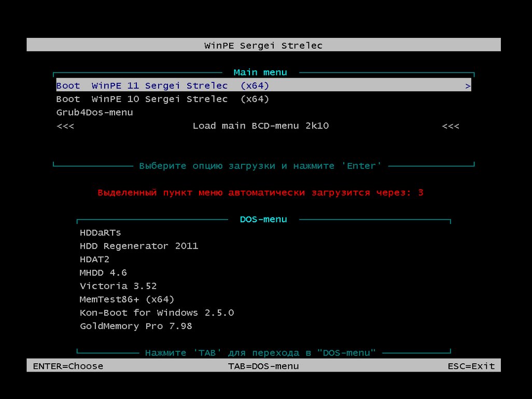Screen dimensions: 532x399
Task: Run MHDD 4.6
Action: 103,273
